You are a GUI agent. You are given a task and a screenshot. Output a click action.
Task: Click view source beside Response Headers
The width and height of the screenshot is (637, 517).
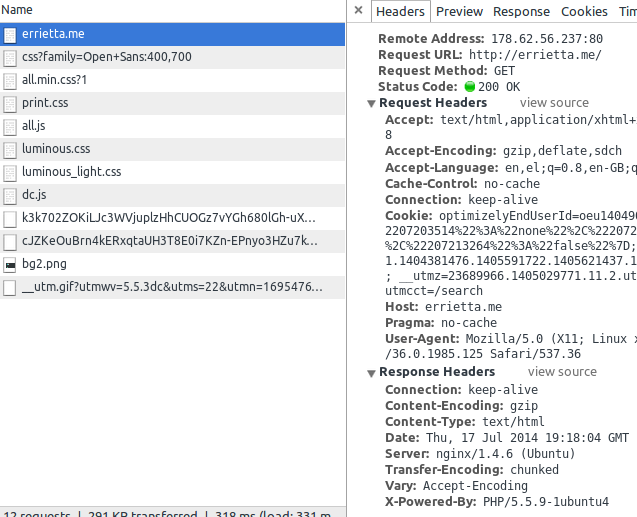click(562, 372)
